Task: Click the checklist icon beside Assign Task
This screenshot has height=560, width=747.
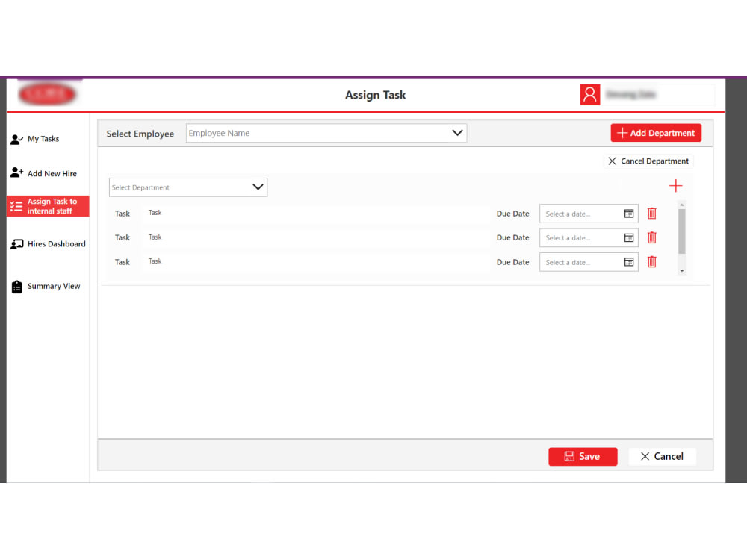Action: [x=16, y=206]
